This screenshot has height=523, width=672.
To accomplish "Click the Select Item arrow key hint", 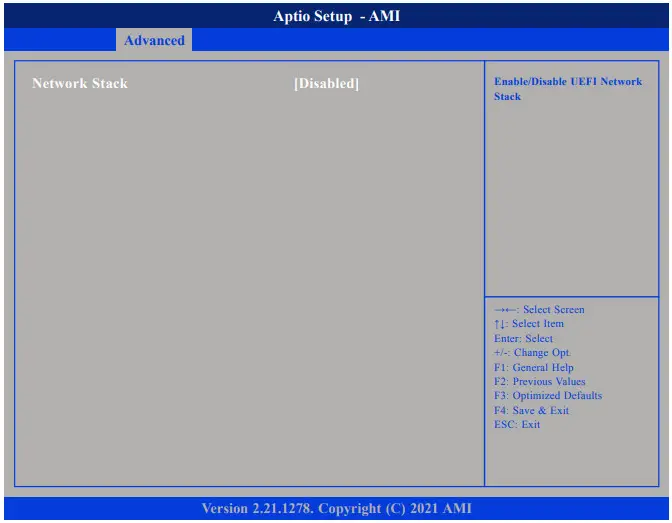I will tap(529, 324).
